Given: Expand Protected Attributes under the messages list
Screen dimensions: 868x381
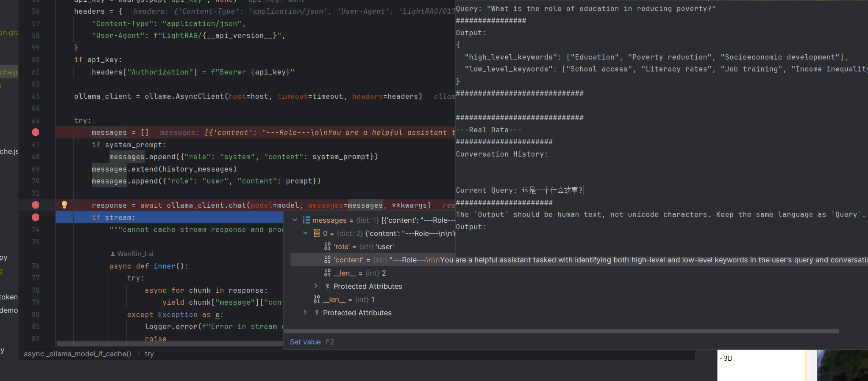Looking at the screenshot, I should coord(305,312).
